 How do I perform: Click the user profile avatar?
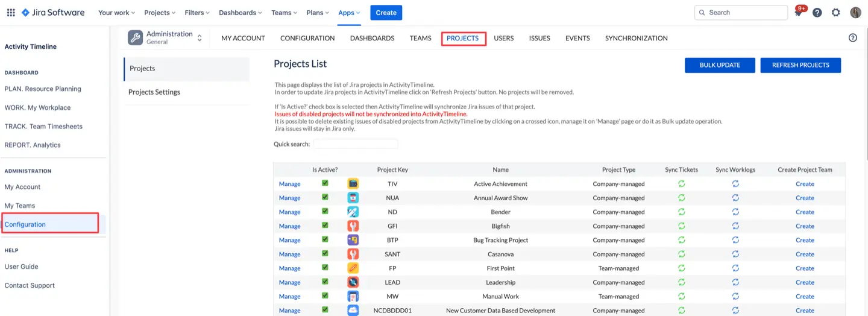[x=855, y=13]
